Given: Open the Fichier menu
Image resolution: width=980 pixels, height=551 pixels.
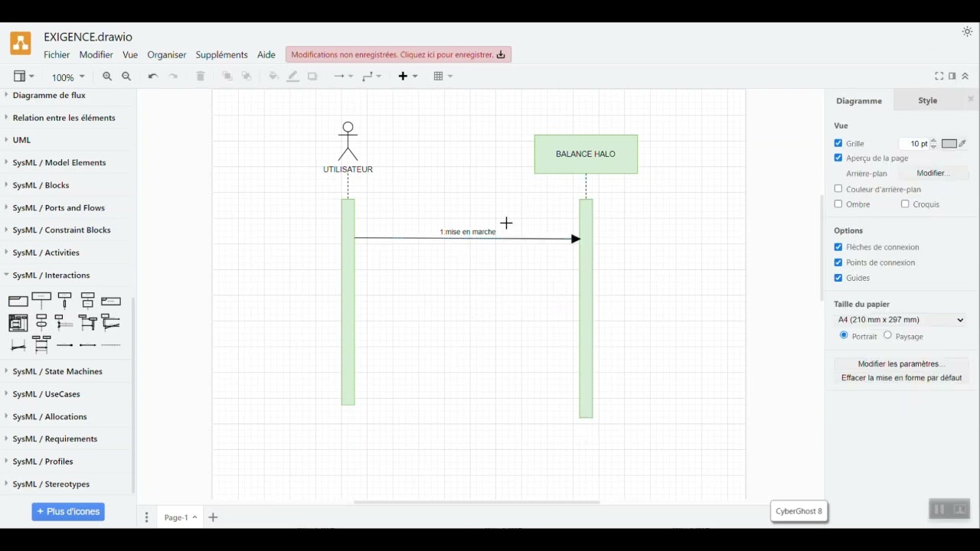Looking at the screenshot, I should point(57,55).
